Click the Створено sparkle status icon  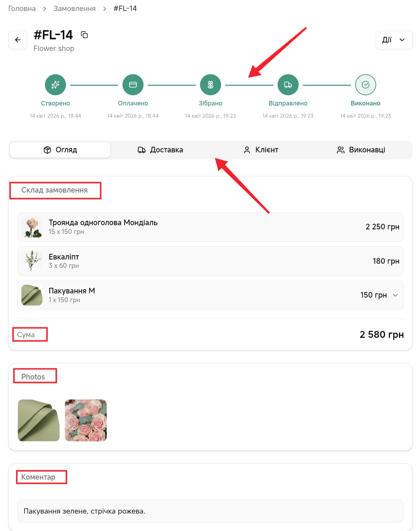click(x=55, y=85)
